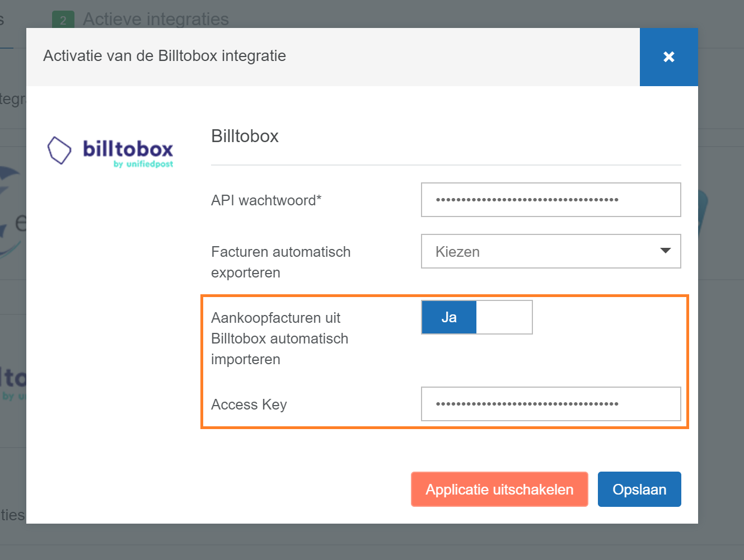This screenshot has height=560, width=744.
Task: Click the Facturen automatisch exporteren label
Action: pyautogui.click(x=281, y=262)
